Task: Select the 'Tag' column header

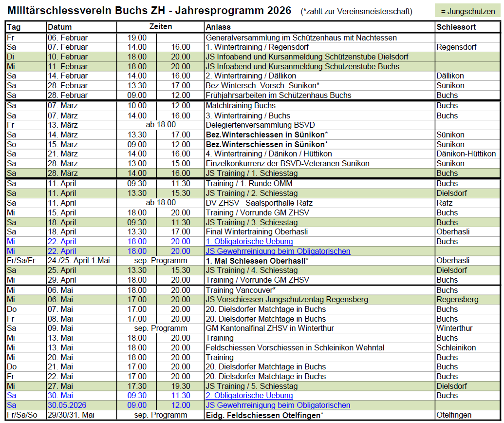Action: tap(14, 27)
